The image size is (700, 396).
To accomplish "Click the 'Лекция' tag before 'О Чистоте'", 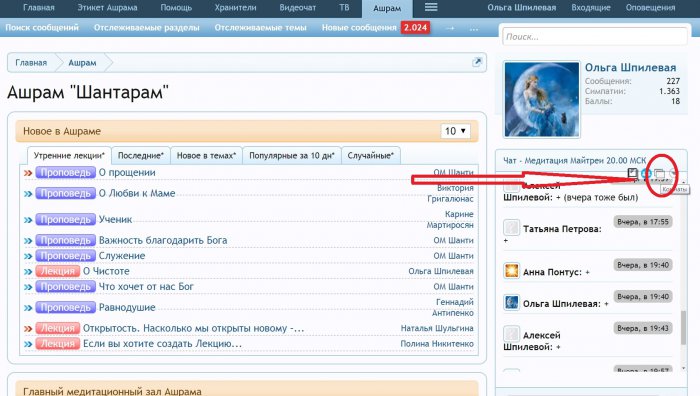I will (x=58, y=271).
